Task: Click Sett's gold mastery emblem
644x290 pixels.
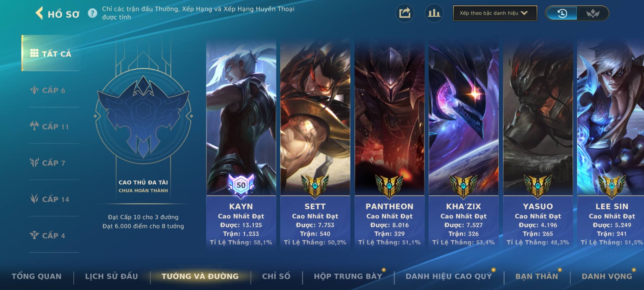Action: click(x=315, y=186)
